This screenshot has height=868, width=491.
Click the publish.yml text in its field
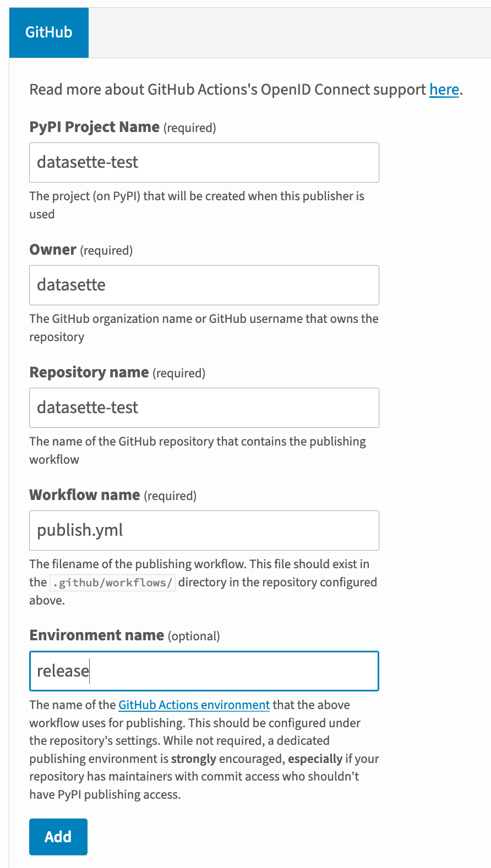click(79, 530)
